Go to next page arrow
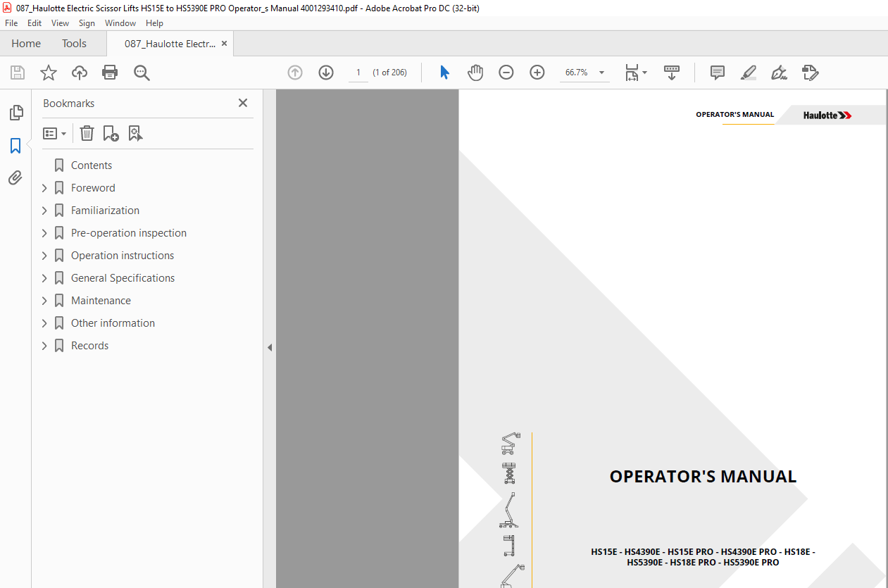The height and width of the screenshot is (588, 888). point(326,73)
